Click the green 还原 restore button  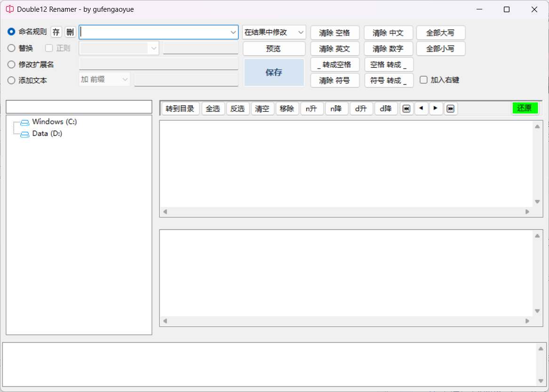pyautogui.click(x=525, y=108)
